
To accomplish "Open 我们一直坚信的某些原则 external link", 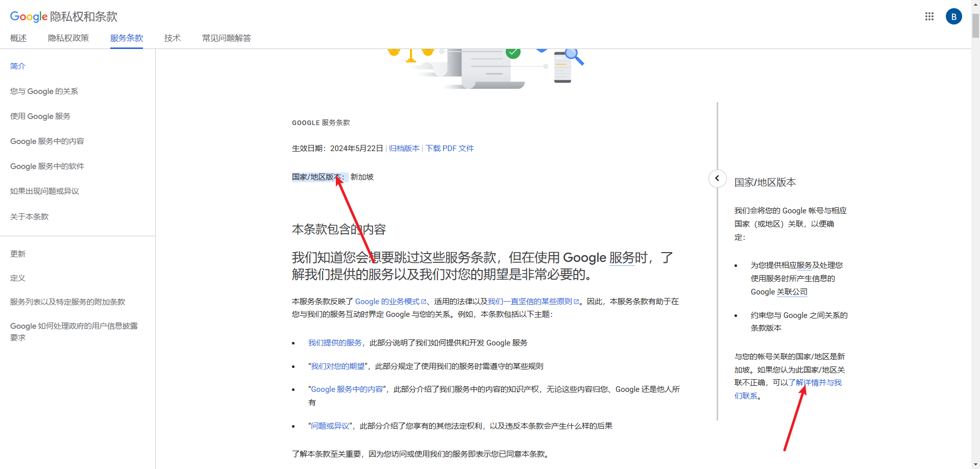I will click(x=533, y=302).
